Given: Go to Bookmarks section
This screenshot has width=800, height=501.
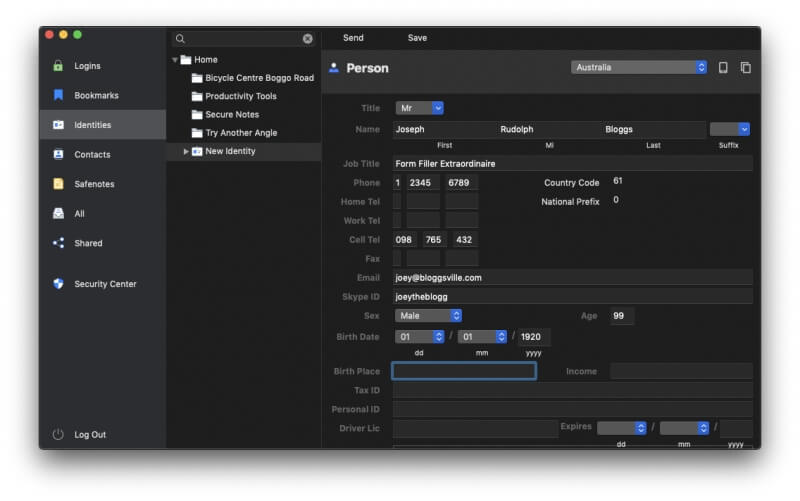Looking at the screenshot, I should point(103,95).
